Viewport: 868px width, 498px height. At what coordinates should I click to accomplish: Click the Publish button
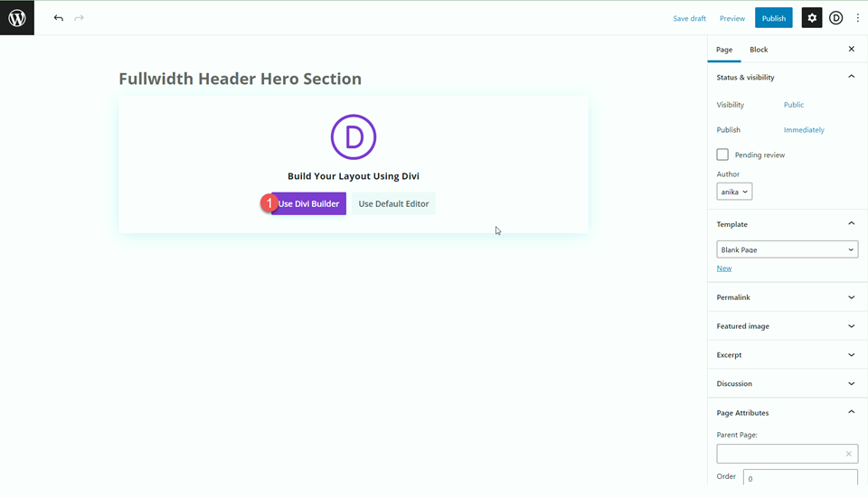coord(773,18)
